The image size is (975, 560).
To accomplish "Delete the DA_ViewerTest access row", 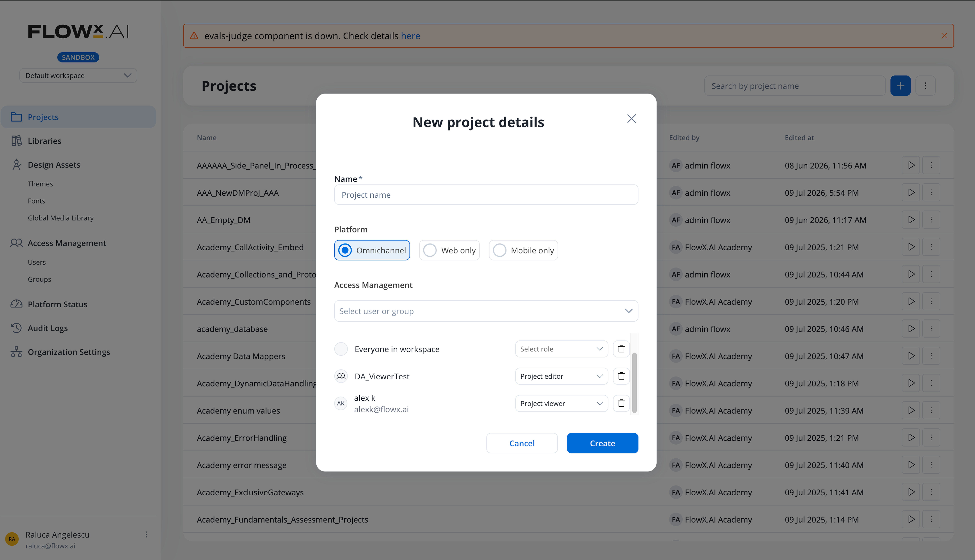I will pos(621,376).
